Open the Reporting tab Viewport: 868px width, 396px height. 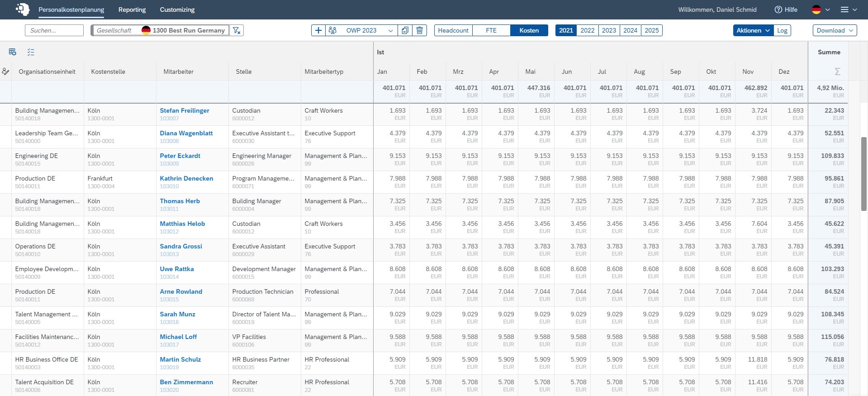(132, 10)
